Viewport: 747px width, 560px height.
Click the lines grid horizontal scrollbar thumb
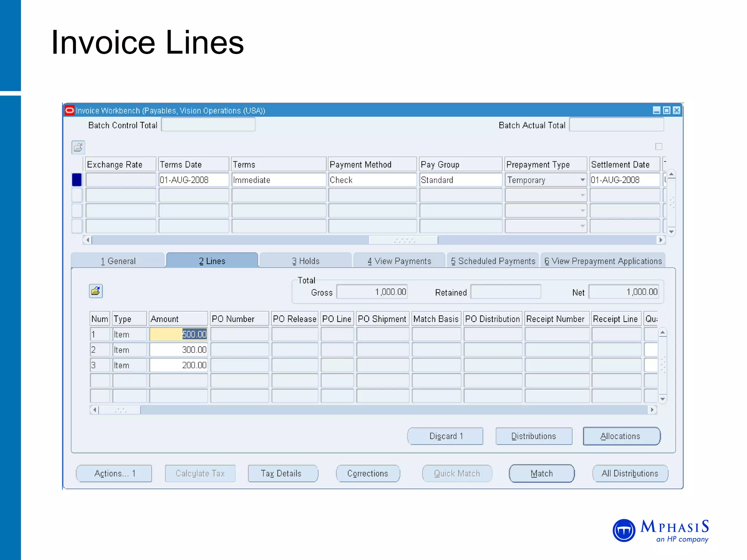120,410
